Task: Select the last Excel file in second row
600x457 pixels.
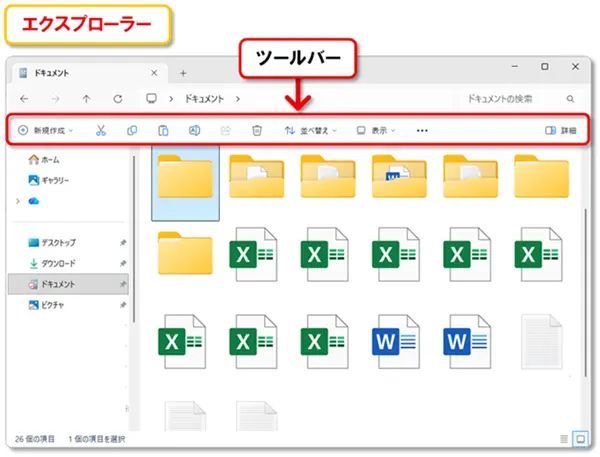Action: tap(538, 255)
